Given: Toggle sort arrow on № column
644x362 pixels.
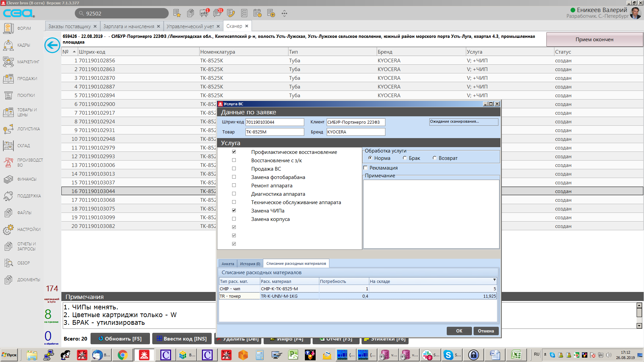Looking at the screenshot, I should coord(74,52).
